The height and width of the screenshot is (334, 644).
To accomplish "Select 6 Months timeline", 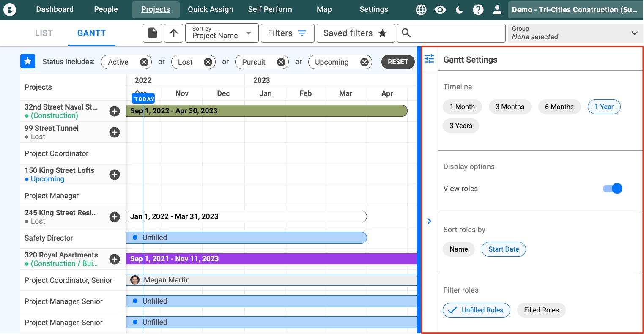I will click(559, 107).
